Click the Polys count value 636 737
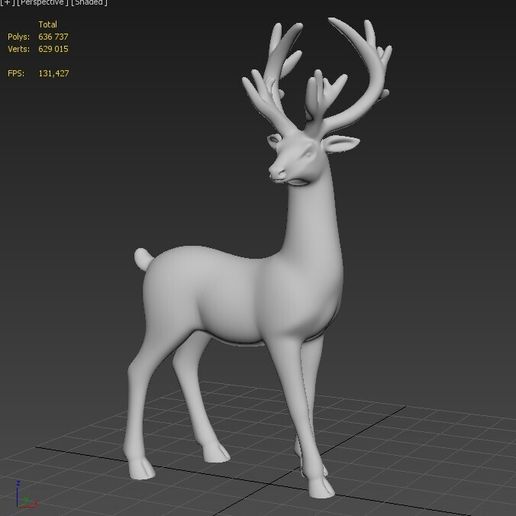This screenshot has height=516, width=516. (53, 37)
